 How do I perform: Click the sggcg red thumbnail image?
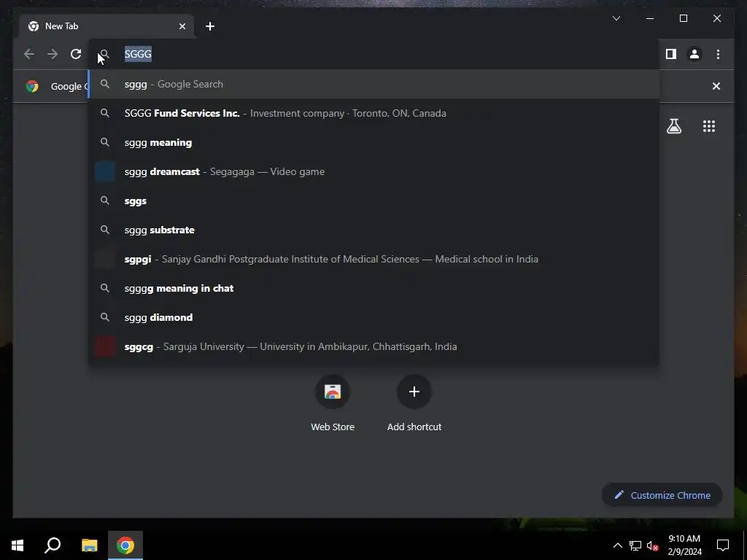point(105,346)
